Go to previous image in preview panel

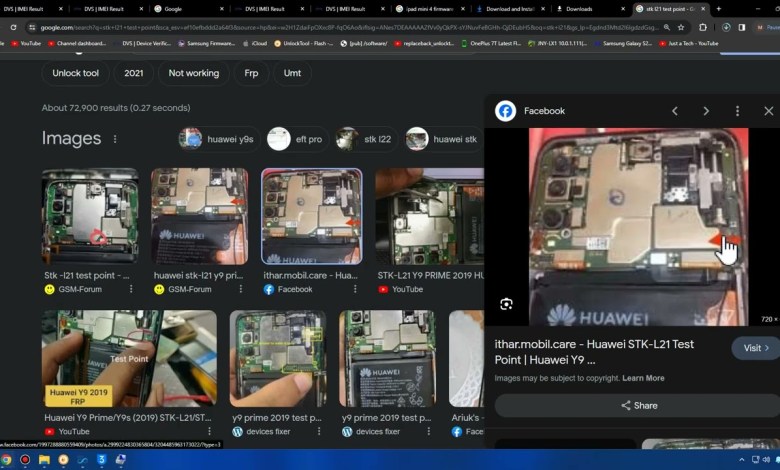pos(675,111)
